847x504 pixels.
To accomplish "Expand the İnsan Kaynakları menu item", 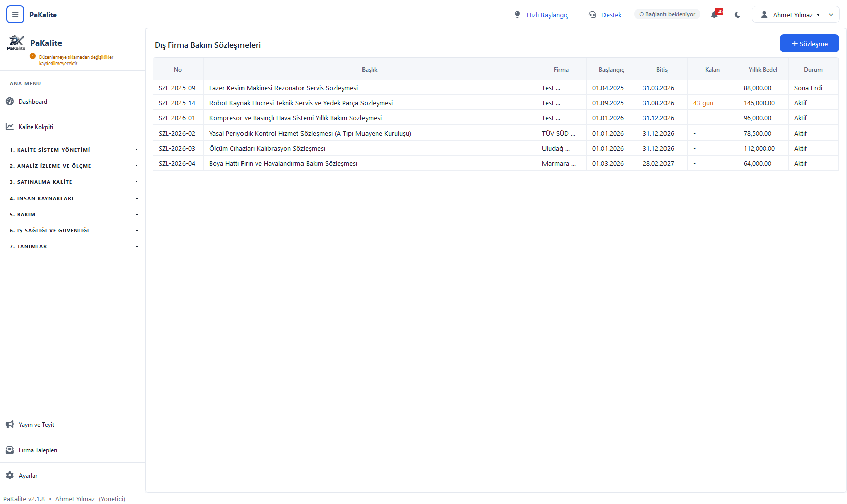I will pos(73,199).
